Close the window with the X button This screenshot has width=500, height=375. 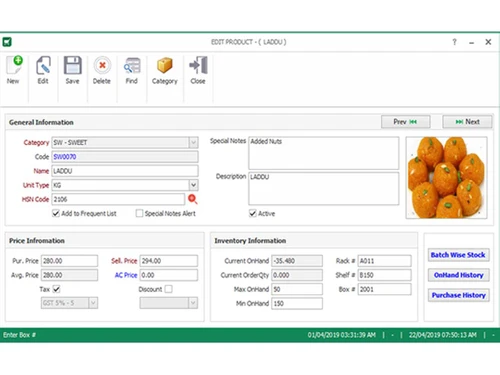[x=488, y=42]
